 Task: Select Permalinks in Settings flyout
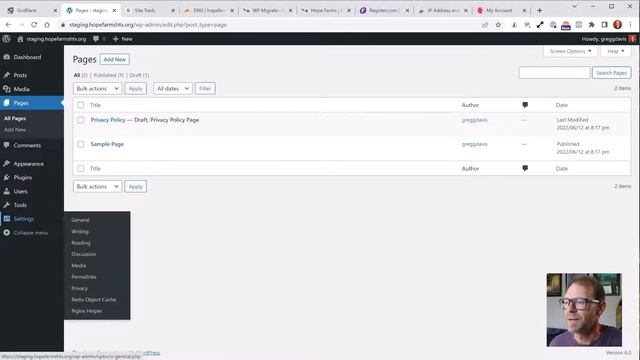pos(84,277)
